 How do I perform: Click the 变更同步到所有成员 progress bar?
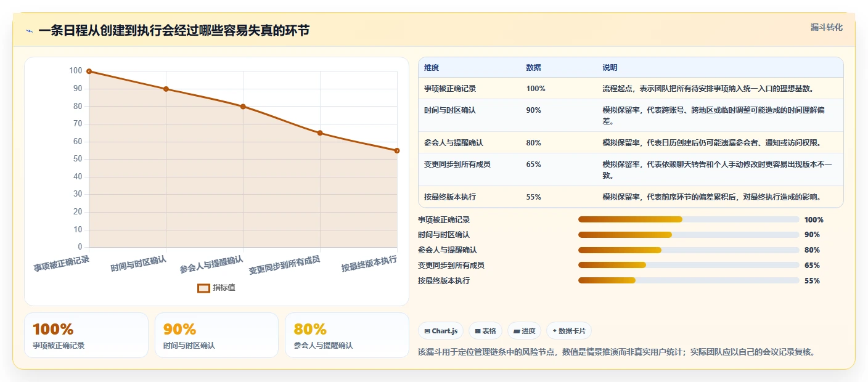tap(689, 265)
